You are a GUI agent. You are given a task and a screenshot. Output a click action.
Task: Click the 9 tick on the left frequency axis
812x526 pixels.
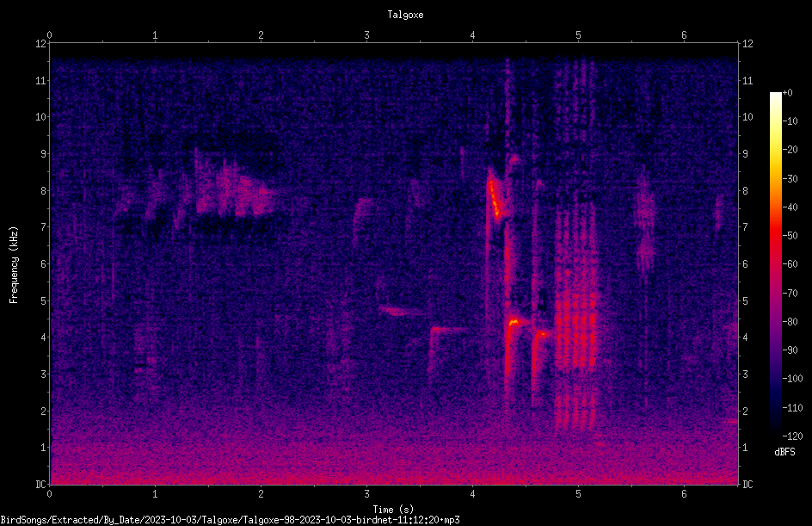[x=44, y=154]
